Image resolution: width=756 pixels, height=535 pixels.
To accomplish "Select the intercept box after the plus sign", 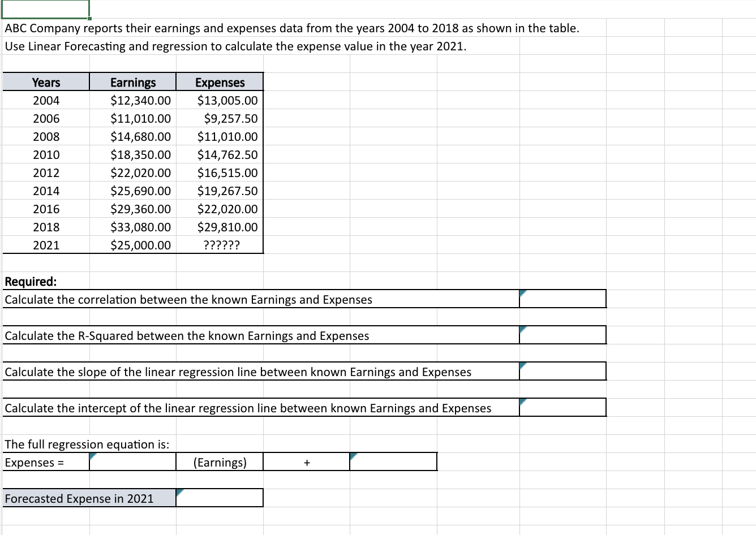I will coord(393,462).
